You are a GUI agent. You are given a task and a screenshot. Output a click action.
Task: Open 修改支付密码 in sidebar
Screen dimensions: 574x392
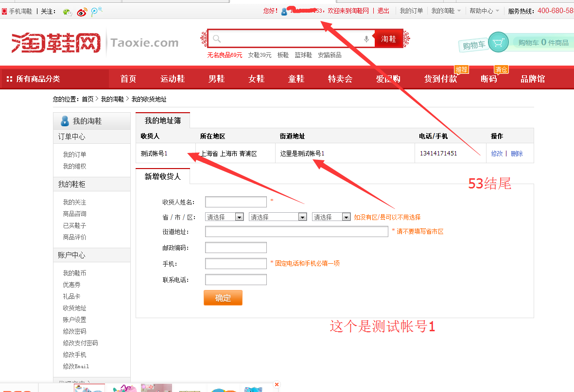point(80,343)
